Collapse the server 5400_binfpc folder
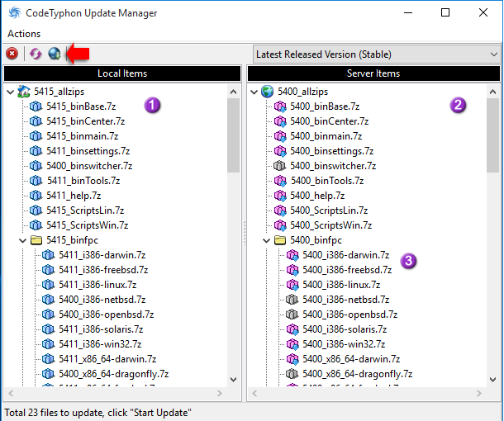 tap(267, 240)
